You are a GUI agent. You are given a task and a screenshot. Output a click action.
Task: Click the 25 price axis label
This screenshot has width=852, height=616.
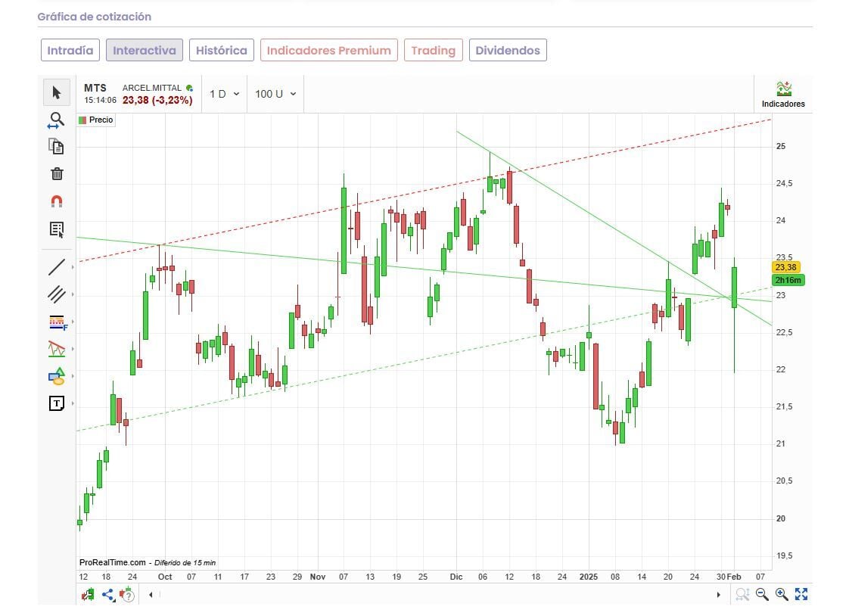pos(781,147)
